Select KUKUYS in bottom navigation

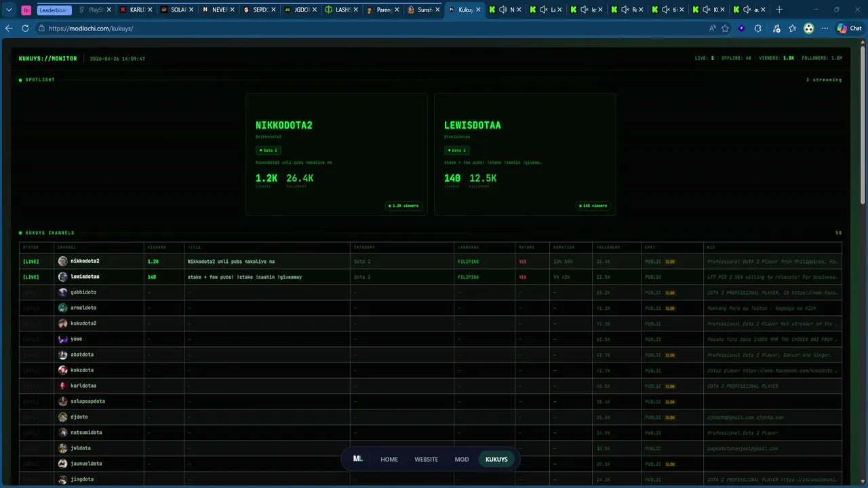click(x=496, y=459)
